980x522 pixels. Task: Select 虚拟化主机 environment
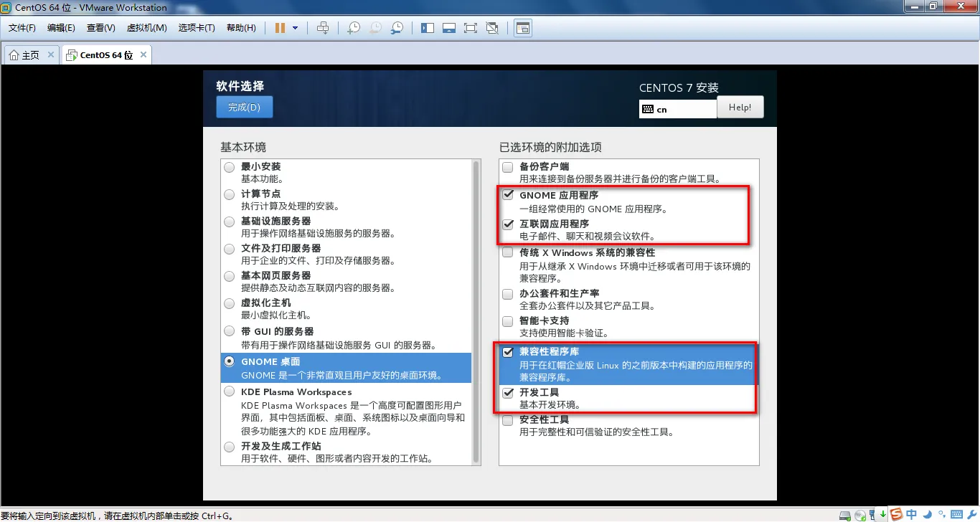click(x=229, y=303)
